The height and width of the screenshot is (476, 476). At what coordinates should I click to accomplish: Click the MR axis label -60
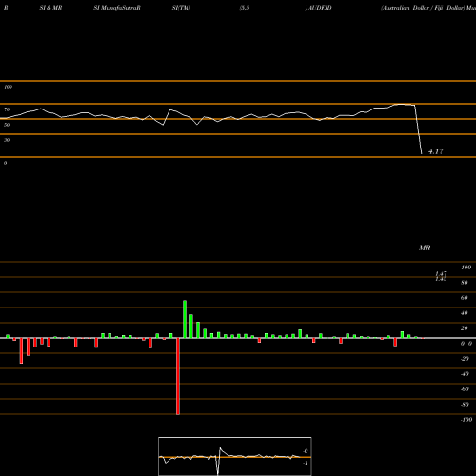[465, 389]
